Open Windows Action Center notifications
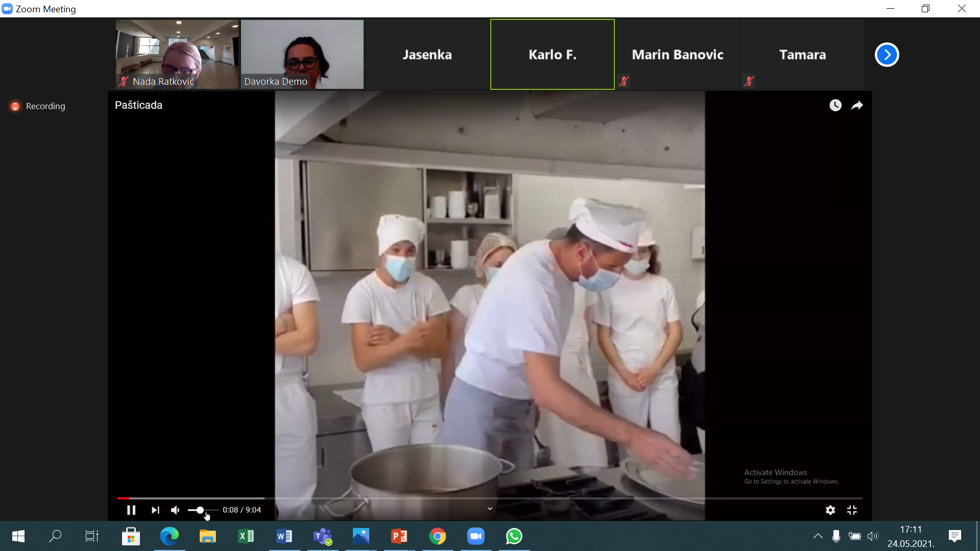 click(x=954, y=536)
